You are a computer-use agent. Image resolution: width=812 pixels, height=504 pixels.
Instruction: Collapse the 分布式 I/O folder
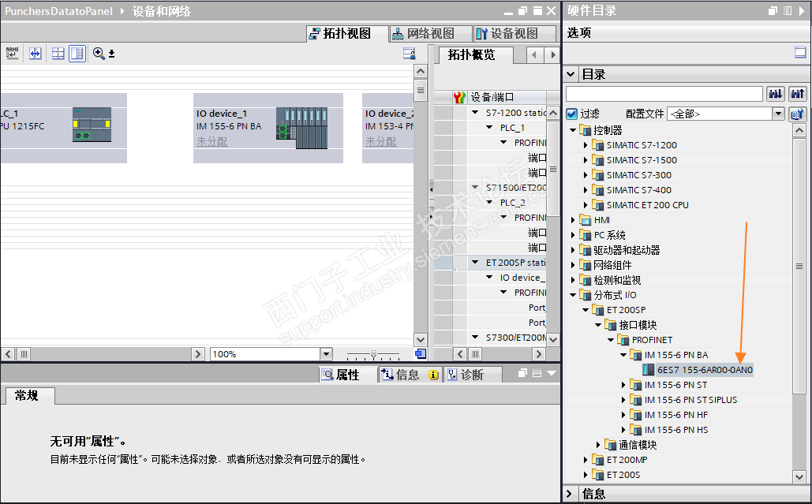[x=573, y=295]
